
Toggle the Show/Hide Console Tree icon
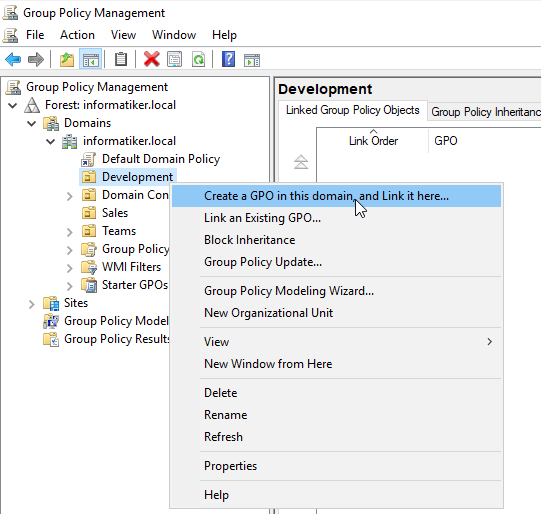click(90, 60)
